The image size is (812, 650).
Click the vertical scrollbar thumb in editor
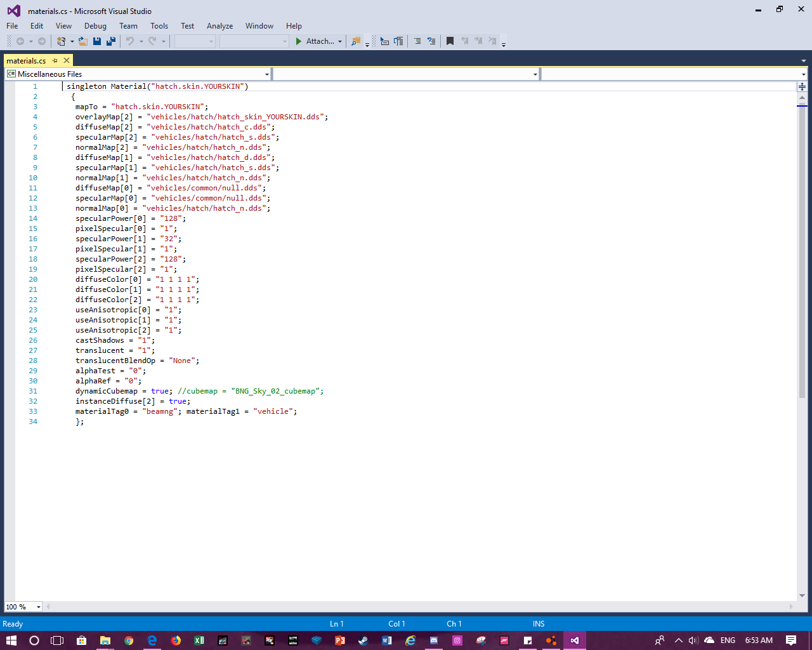click(802, 252)
